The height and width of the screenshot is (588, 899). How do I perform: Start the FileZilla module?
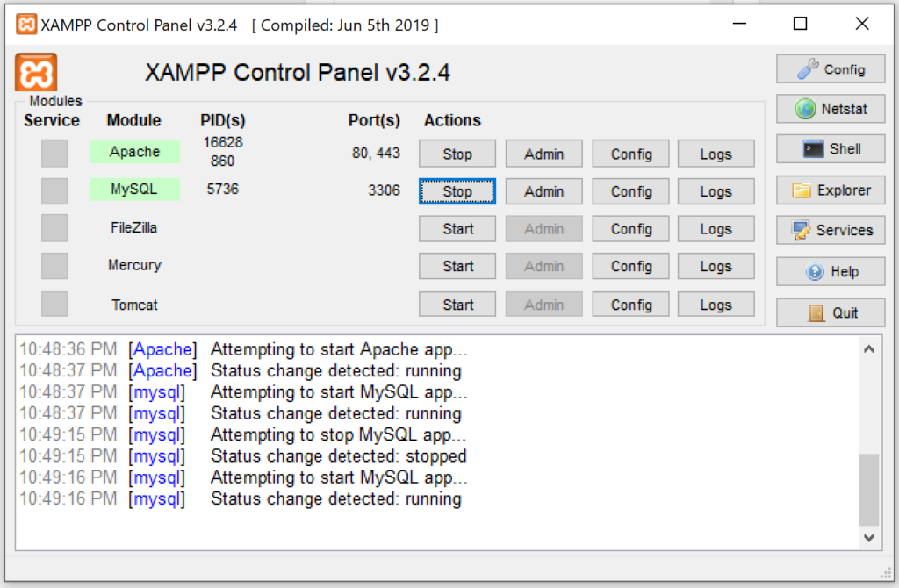457,228
